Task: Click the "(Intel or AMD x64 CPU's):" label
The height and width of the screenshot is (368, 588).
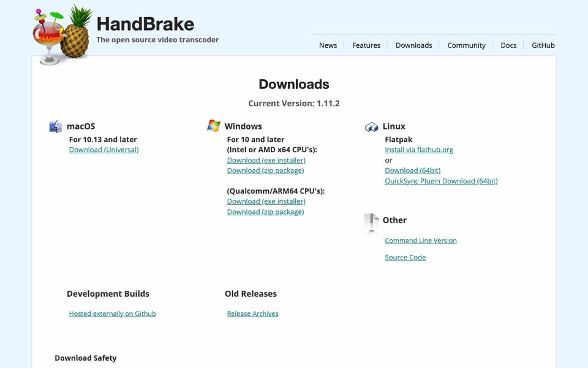Action: point(272,150)
